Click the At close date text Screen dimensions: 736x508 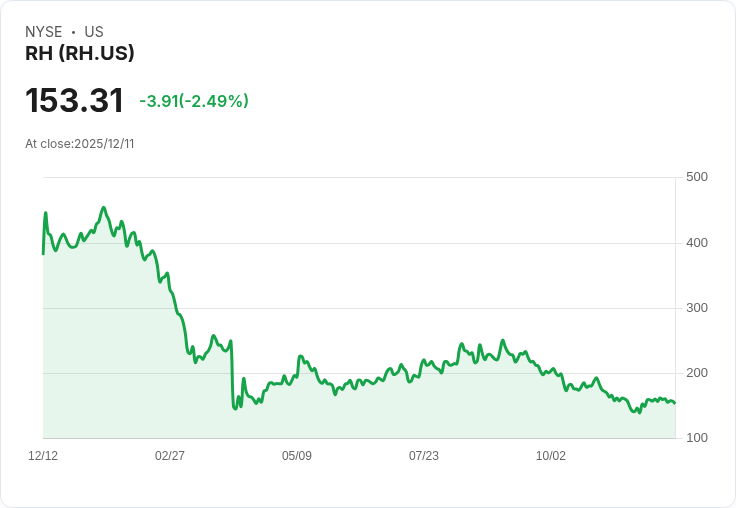[80, 144]
